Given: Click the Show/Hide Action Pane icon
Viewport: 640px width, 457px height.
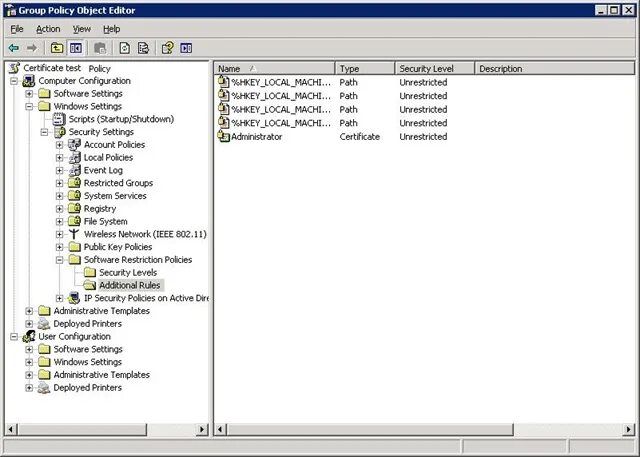Looking at the screenshot, I should pos(186,48).
